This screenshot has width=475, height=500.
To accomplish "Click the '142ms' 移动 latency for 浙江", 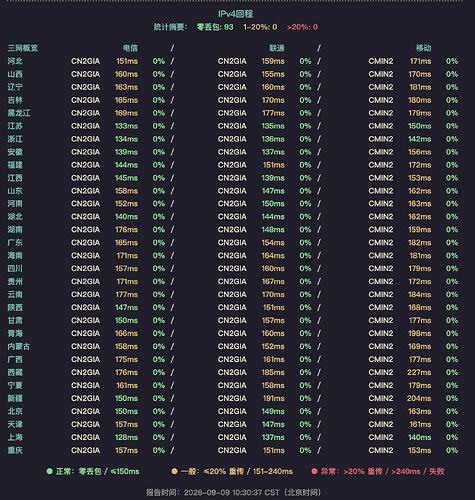I will coord(420,139).
